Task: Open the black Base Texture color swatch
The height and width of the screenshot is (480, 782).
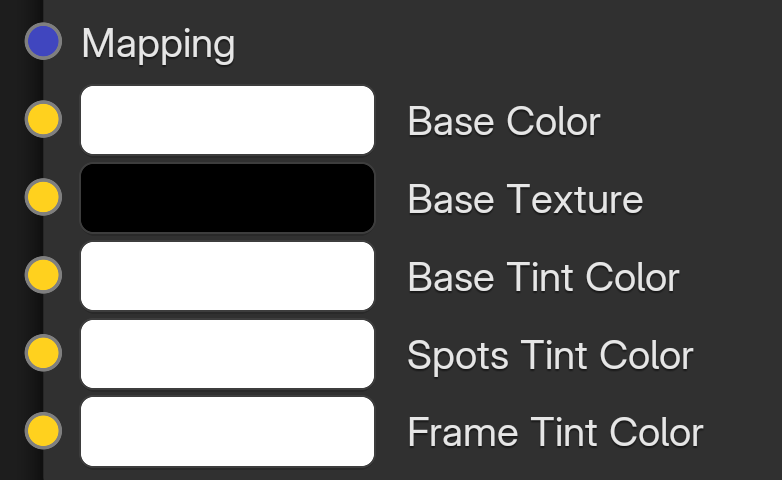Action: (227, 198)
